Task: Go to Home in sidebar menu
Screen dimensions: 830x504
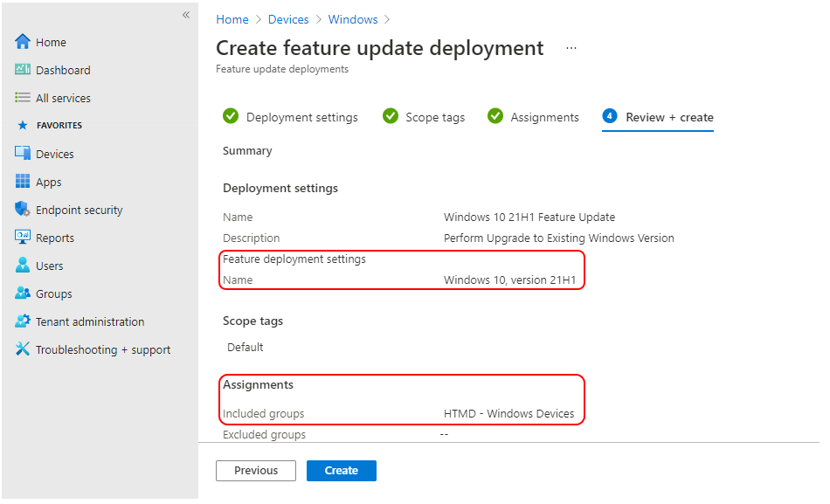Action: [x=51, y=42]
